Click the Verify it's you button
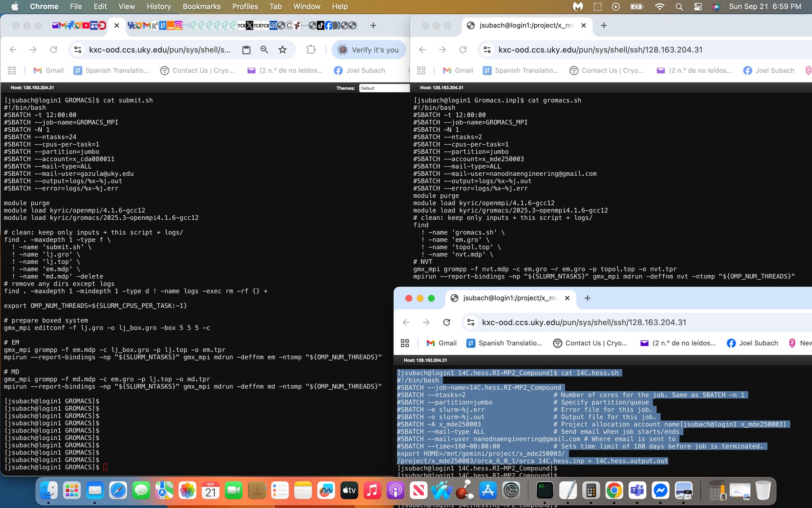812x508 pixels. click(x=368, y=50)
